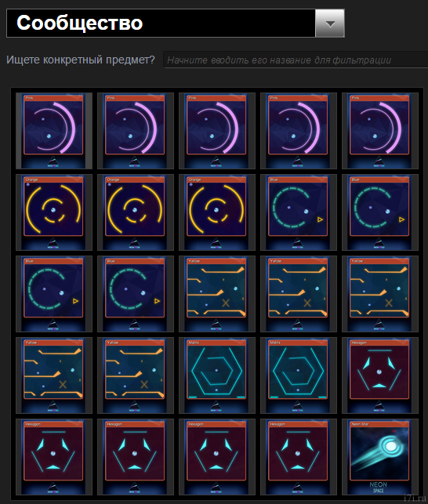
Task: Choose the Hexagon card beside Neon Star
Action: click(x=299, y=457)
